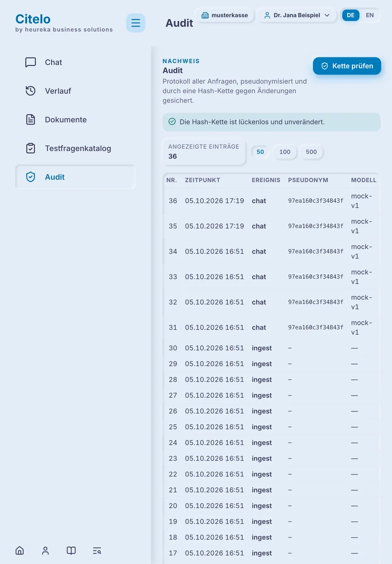This screenshot has height=564, width=392.
Task: Click row number 18 cell
Action: pyautogui.click(x=173, y=537)
